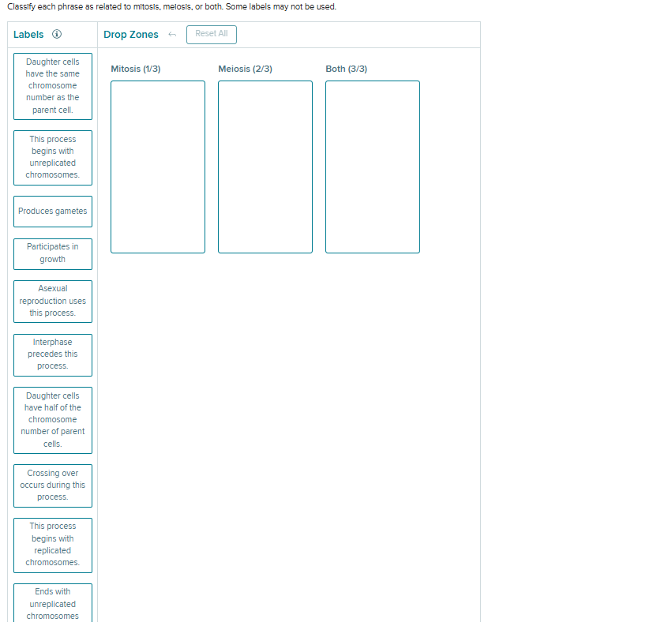Click the "Mitosis (1/3)" heading

pyautogui.click(x=135, y=69)
